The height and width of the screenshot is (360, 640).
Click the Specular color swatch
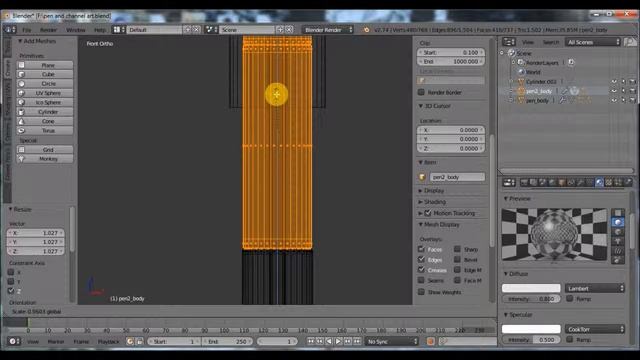531,329
